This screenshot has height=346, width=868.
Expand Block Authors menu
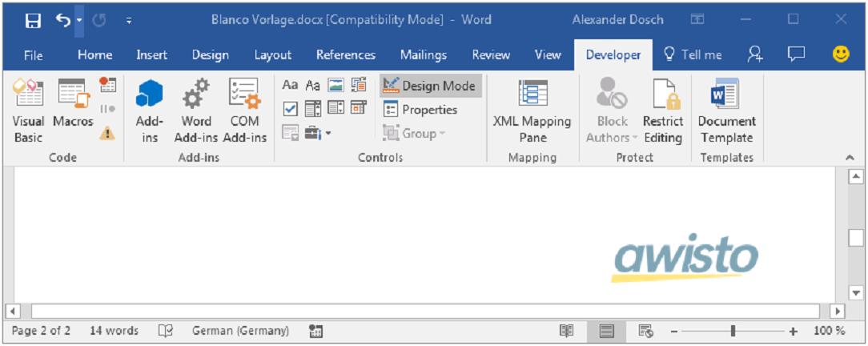[x=612, y=111]
